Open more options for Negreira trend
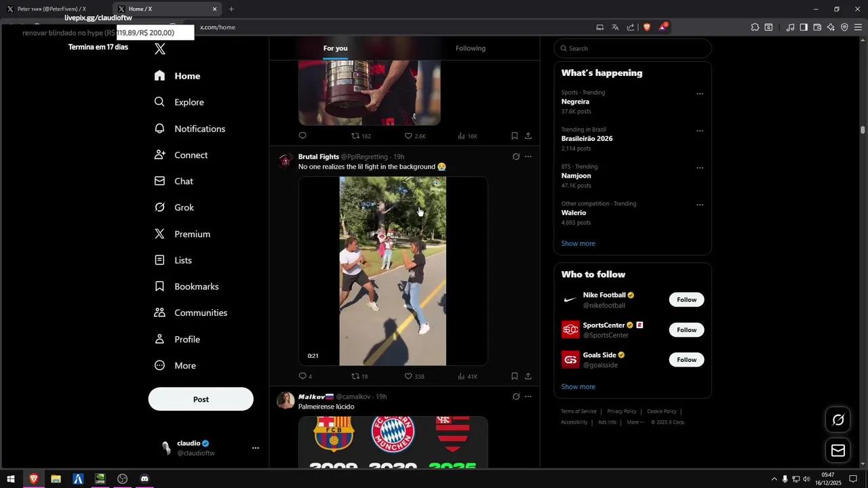 tap(700, 94)
